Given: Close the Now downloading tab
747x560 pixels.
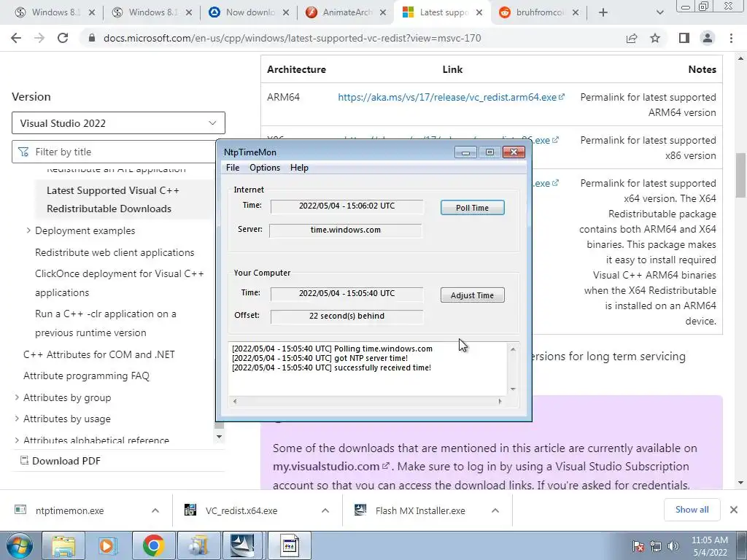Looking at the screenshot, I should pyautogui.click(x=286, y=13).
